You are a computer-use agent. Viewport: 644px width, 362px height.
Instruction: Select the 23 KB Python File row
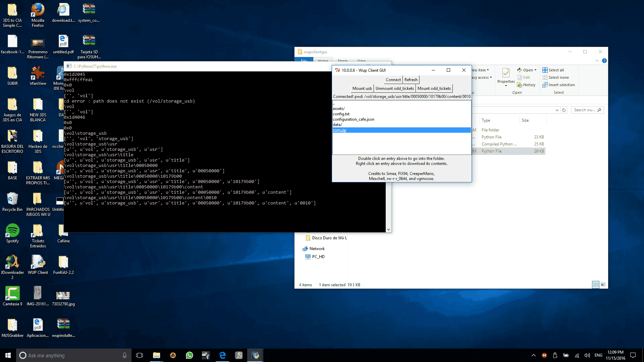coord(508,137)
